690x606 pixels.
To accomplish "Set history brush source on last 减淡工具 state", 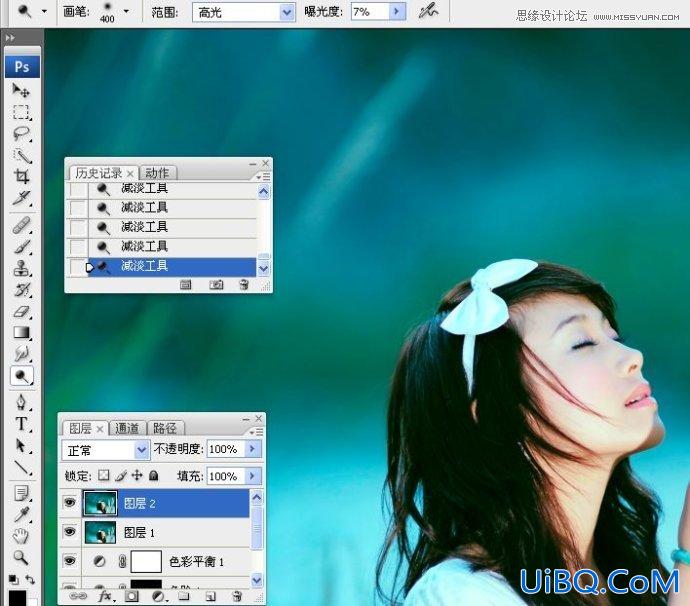I will [78, 267].
